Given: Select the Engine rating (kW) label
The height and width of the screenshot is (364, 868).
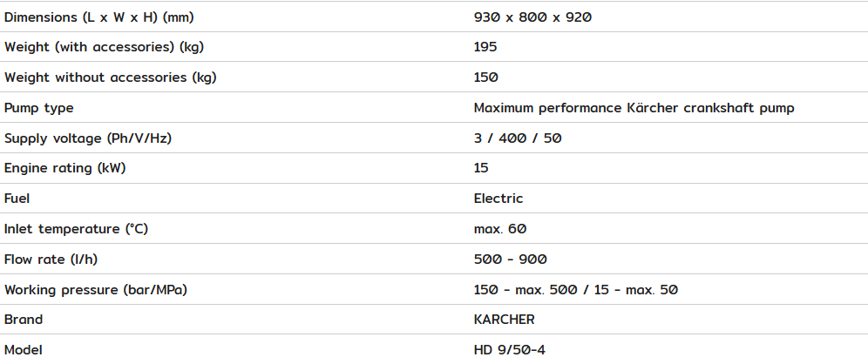Looking at the screenshot, I should click(64, 169).
